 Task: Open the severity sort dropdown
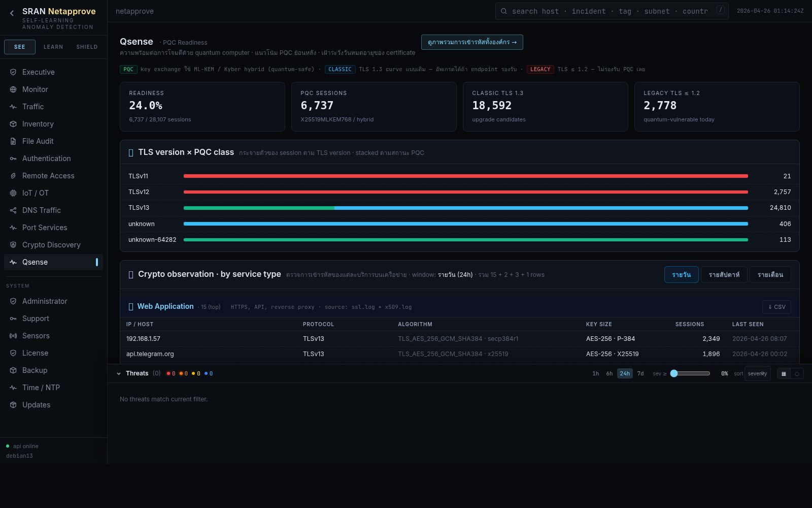pos(757,373)
